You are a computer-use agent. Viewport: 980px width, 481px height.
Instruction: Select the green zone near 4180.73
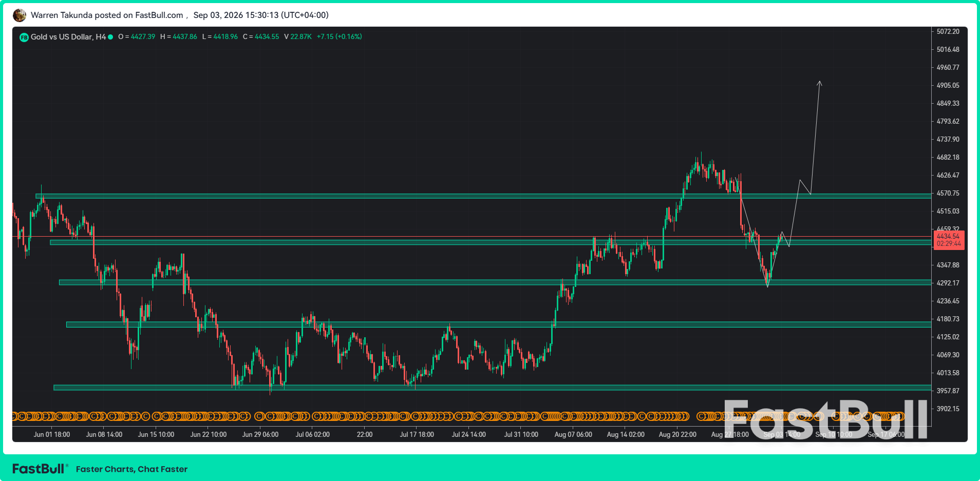click(x=499, y=324)
